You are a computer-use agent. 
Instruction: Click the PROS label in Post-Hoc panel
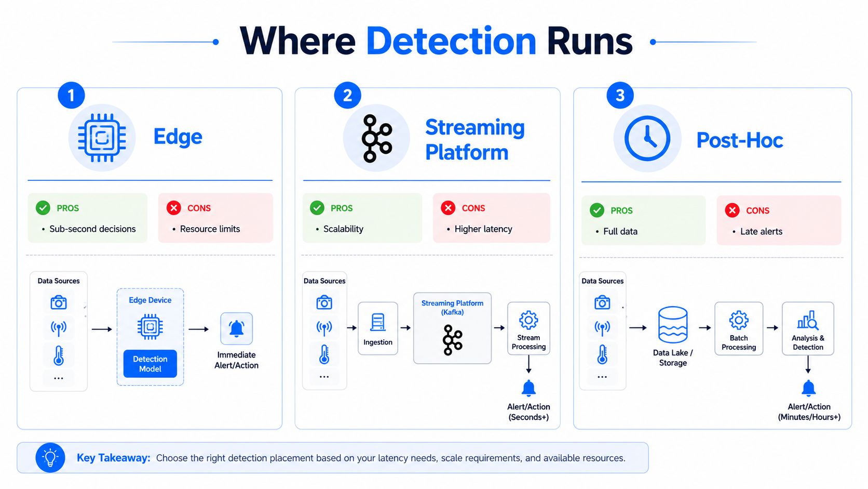(621, 210)
